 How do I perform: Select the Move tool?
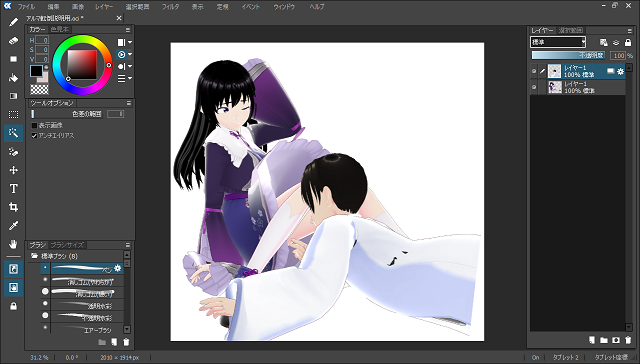[x=13, y=170]
